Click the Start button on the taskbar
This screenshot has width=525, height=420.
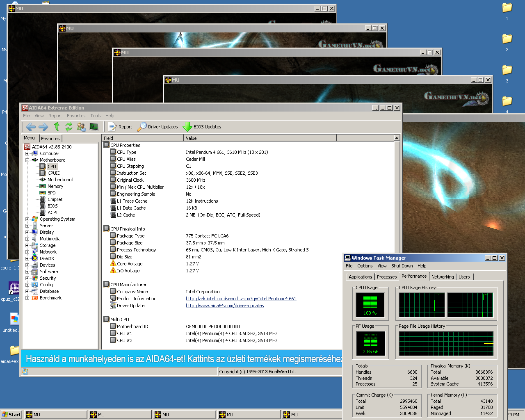point(11,415)
